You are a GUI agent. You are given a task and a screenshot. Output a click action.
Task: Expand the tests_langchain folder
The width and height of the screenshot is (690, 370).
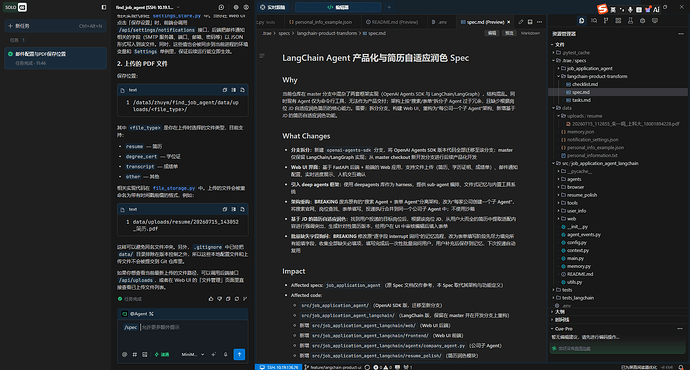[x=578, y=298]
